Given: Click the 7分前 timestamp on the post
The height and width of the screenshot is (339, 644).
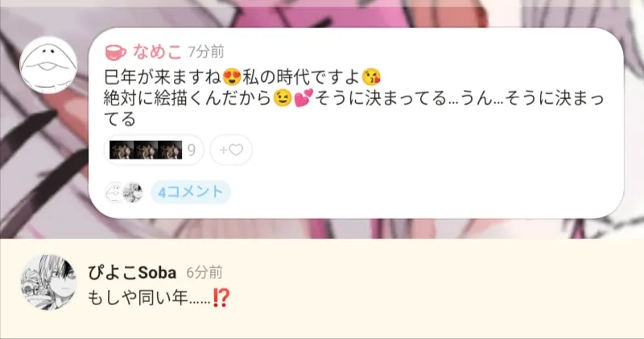Looking at the screenshot, I should click(x=206, y=52).
